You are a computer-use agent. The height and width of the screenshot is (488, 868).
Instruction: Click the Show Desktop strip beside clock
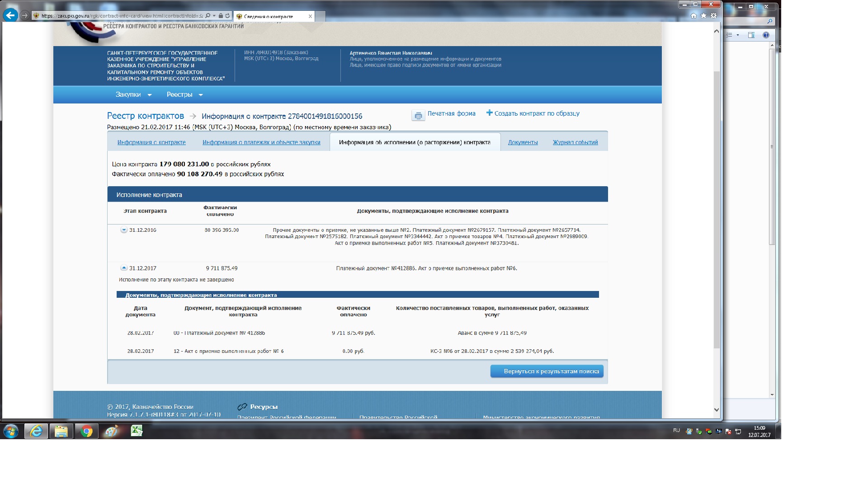(778, 431)
